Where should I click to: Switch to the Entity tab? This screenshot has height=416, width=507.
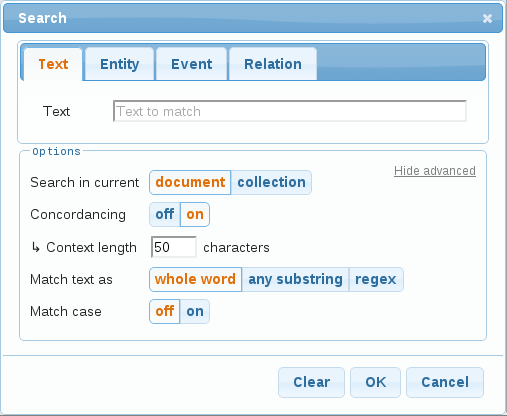coord(120,64)
